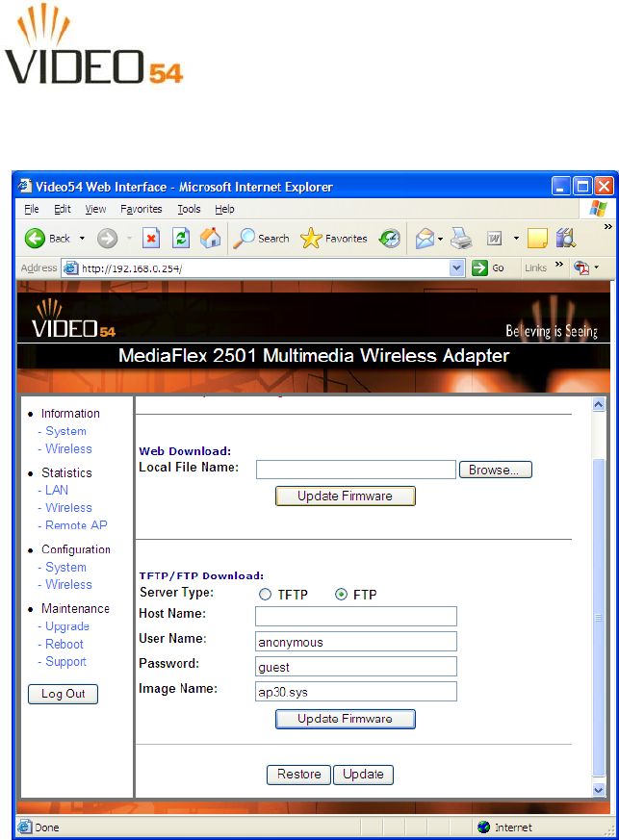This screenshot has height=840, width=619.
Task: Open the Upgrade maintenance link
Action: [x=67, y=626]
